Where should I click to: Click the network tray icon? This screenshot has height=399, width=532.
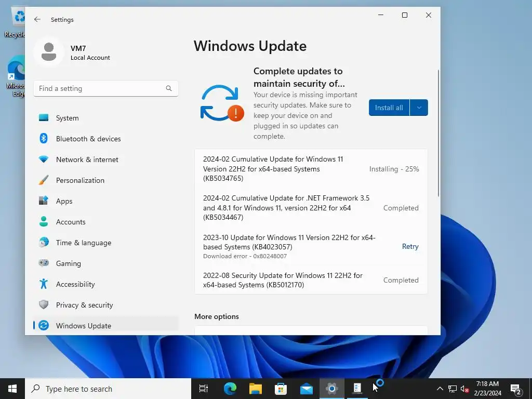pos(453,389)
